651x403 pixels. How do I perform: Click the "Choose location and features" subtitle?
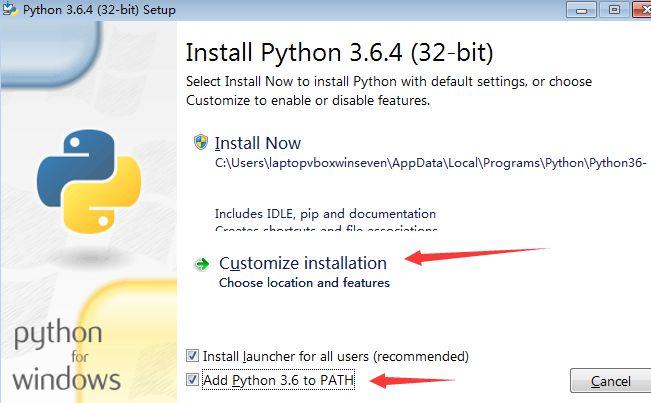point(304,283)
